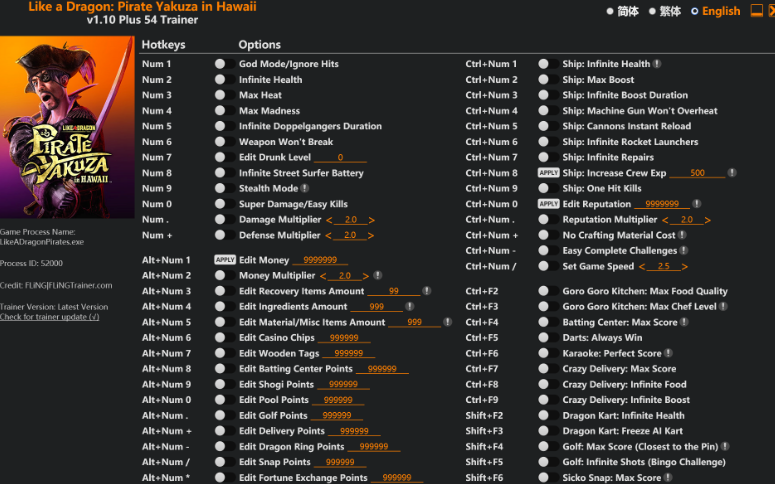775x484 pixels.
Task: Enable Ship: Infinite Repairs toggle
Action: pyautogui.click(x=548, y=157)
